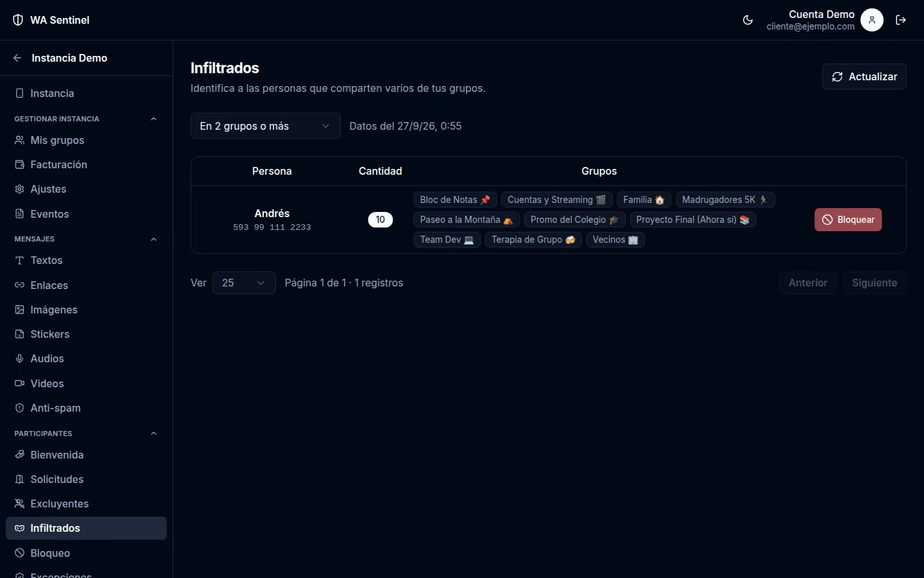Screen dimensions: 924x578
Task: Click the Siguiente pagination button
Action: 874,283
